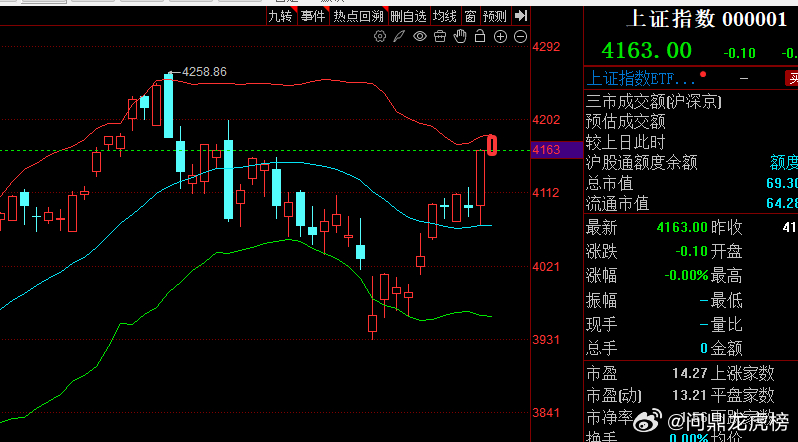Image resolution: width=798 pixels, height=442 pixels.
Task: Click the 涨跌 -0.10 value
Action: coord(692,251)
